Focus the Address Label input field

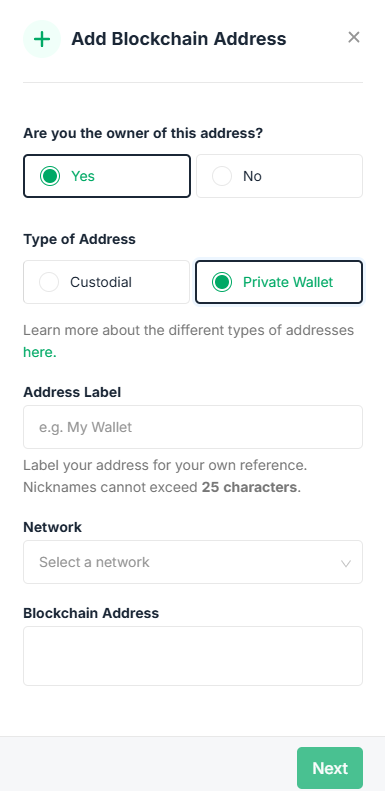(x=193, y=427)
